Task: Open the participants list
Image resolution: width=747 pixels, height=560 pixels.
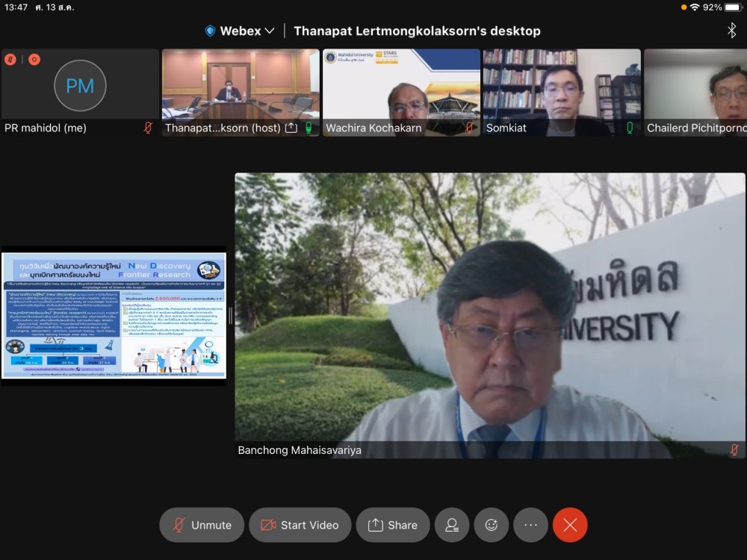Action: pyautogui.click(x=452, y=525)
